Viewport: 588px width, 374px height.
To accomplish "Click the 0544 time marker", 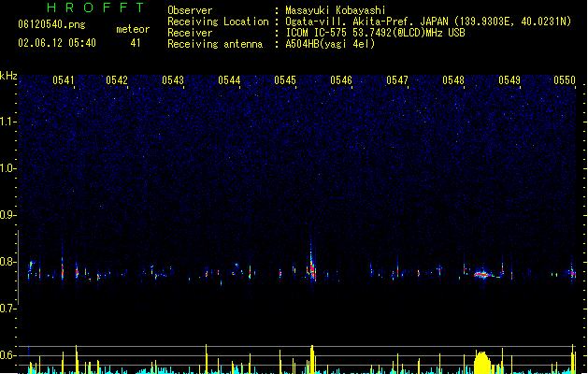I will (x=229, y=80).
